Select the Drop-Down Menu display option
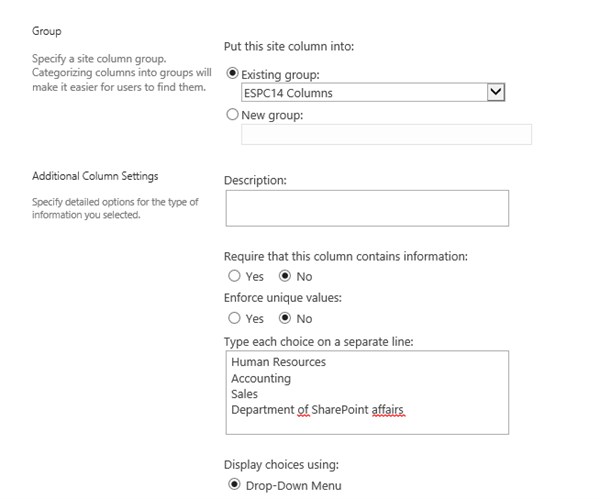600x499 pixels. pyautogui.click(x=234, y=485)
